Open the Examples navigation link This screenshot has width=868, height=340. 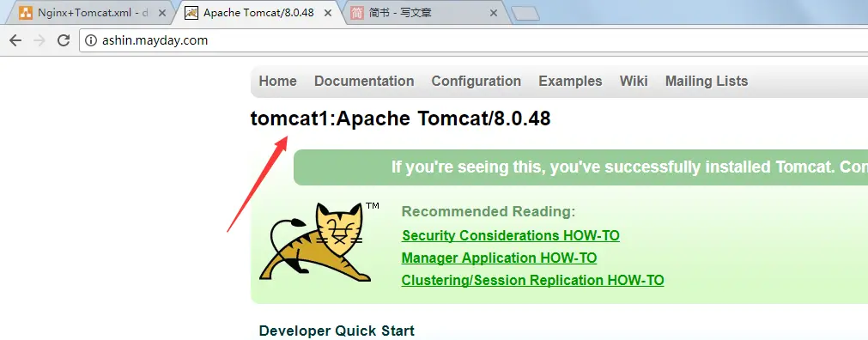[570, 82]
